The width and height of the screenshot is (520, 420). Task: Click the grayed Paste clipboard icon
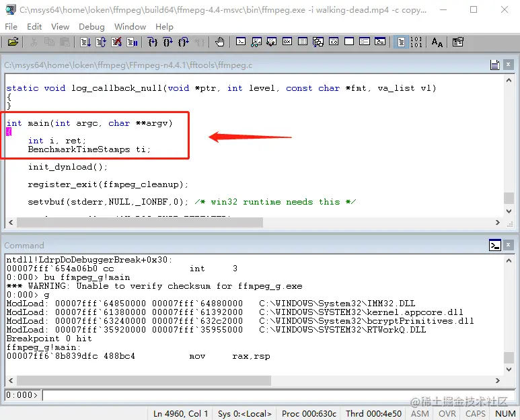click(x=65, y=42)
